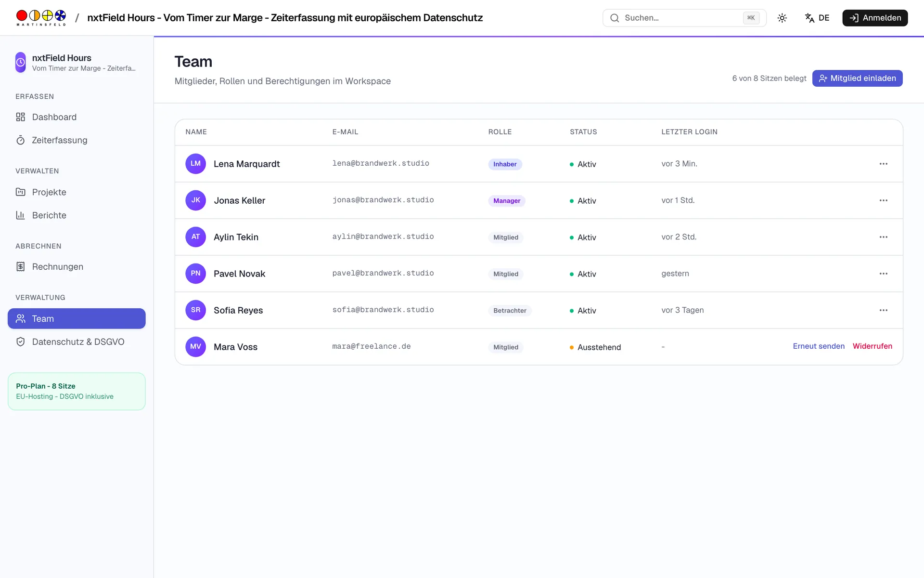Open Rechnungen in the sidebar
This screenshot has width=924, height=578.
pyautogui.click(x=77, y=267)
